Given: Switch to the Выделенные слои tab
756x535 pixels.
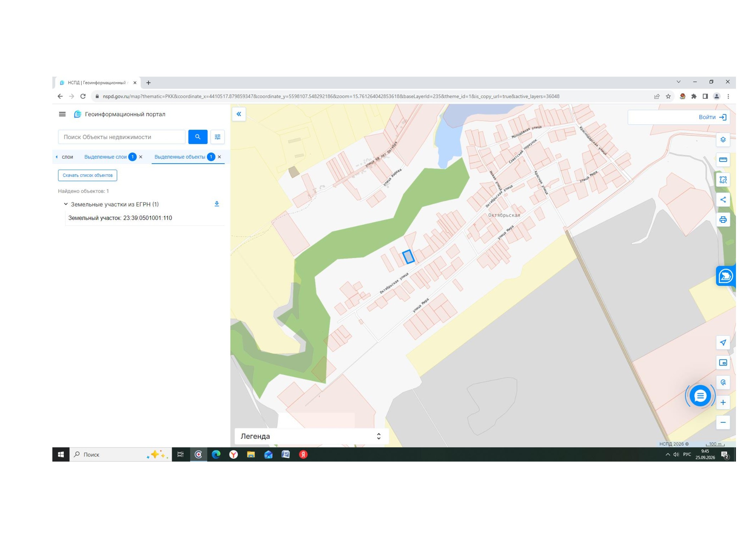Looking at the screenshot, I should (105, 157).
